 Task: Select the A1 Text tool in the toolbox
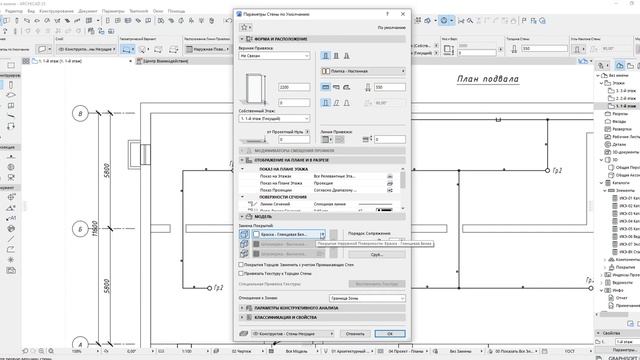click(11, 218)
